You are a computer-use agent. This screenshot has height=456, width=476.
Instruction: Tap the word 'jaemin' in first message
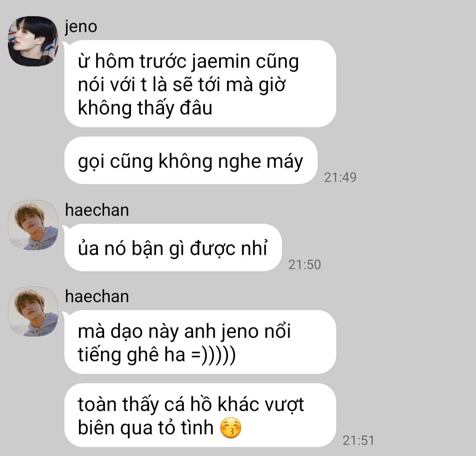coord(221,62)
